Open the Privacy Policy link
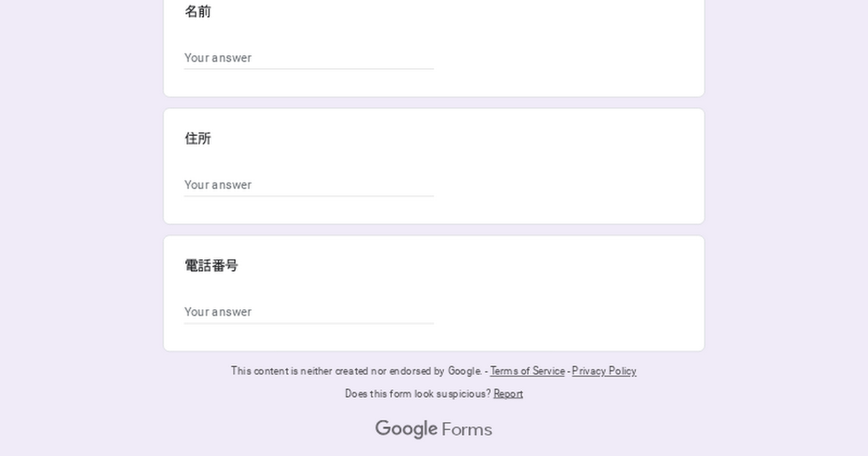This screenshot has width=868, height=456. click(604, 371)
